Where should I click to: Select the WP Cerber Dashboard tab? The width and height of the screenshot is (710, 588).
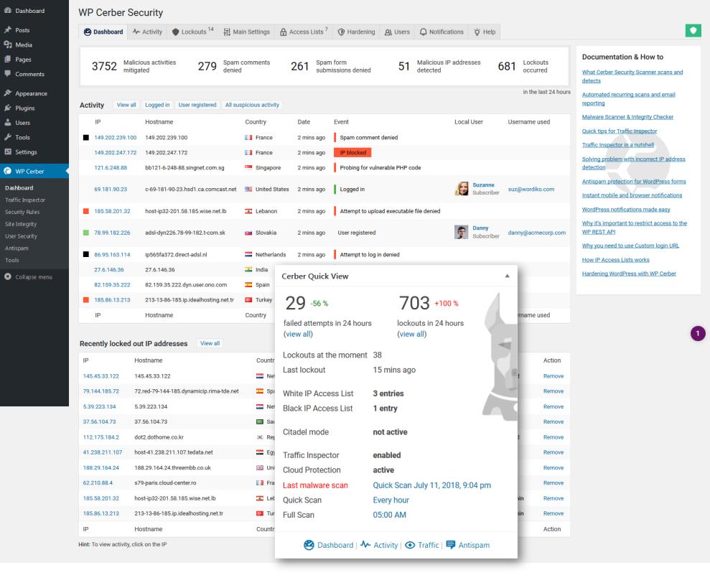coord(103,32)
